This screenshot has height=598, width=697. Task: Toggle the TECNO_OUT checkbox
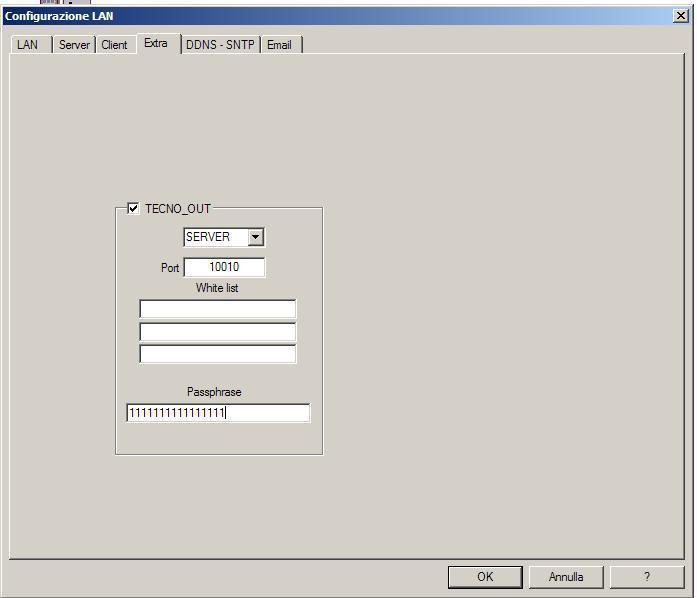pyautogui.click(x=133, y=208)
